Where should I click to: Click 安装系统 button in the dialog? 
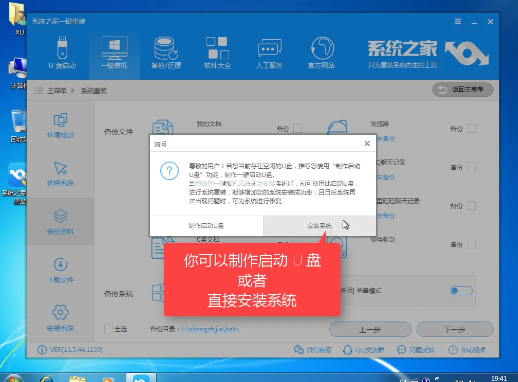pyautogui.click(x=319, y=226)
